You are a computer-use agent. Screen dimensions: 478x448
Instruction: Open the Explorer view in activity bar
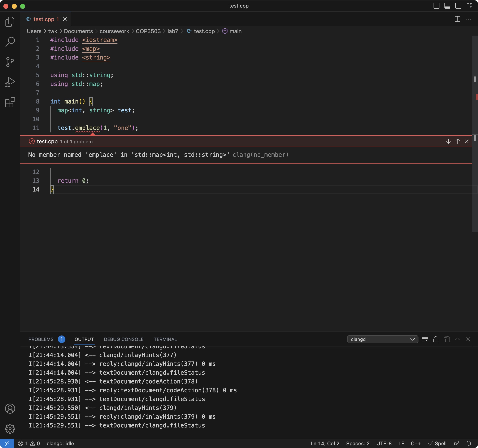point(10,22)
